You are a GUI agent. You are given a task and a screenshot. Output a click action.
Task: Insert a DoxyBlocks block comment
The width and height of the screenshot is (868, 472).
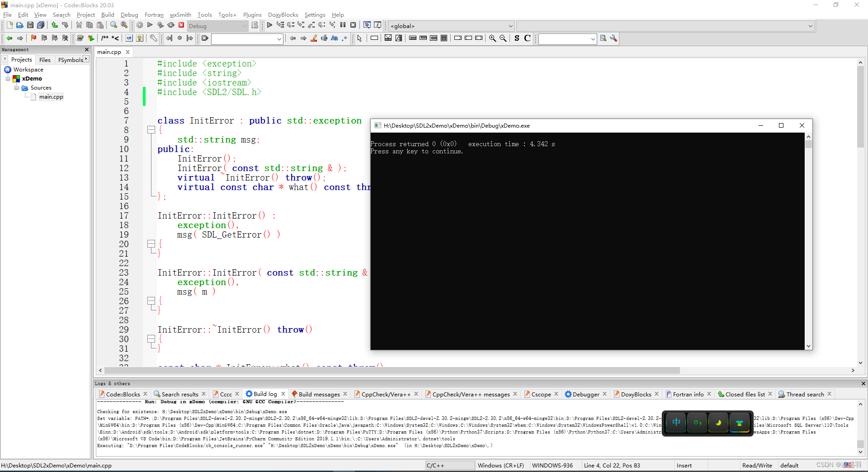[x=105, y=38]
